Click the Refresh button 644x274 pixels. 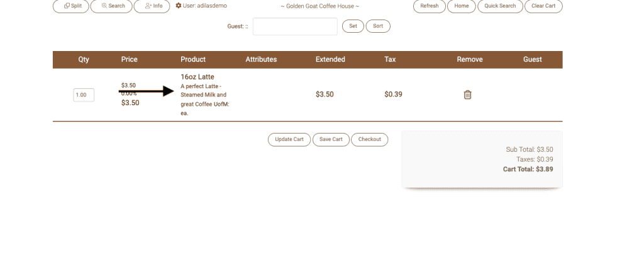pos(429,6)
